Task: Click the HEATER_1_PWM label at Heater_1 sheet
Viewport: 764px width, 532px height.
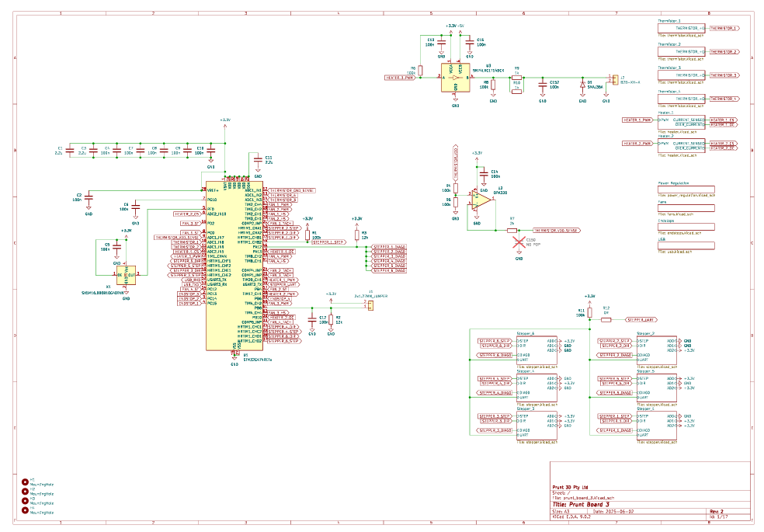Action: pyautogui.click(x=637, y=120)
